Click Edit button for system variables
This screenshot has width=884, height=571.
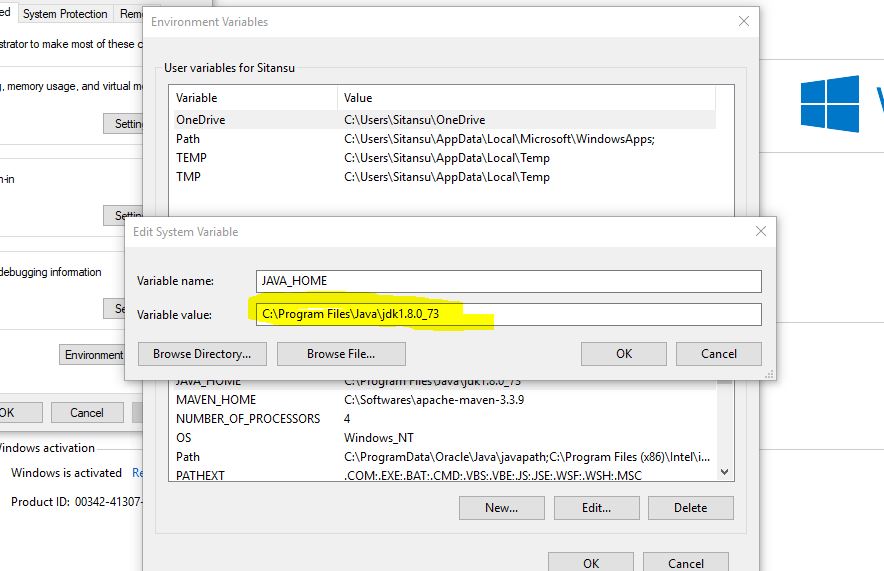coord(596,508)
